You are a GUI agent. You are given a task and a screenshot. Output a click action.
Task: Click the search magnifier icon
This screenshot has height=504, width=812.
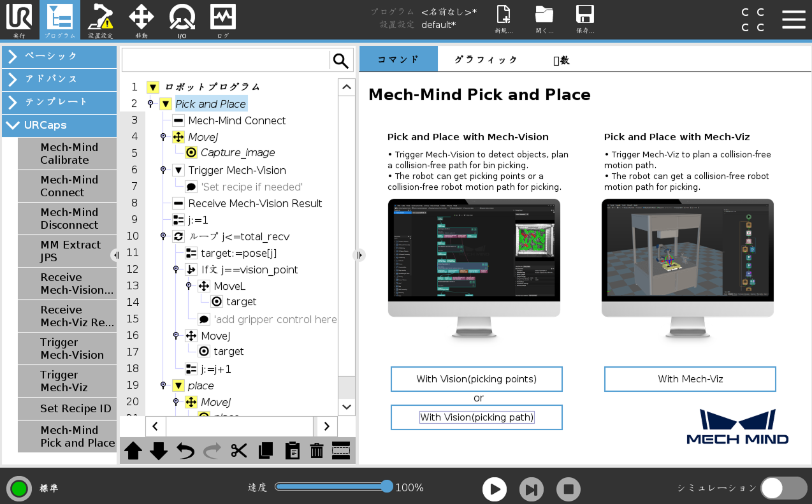(341, 61)
